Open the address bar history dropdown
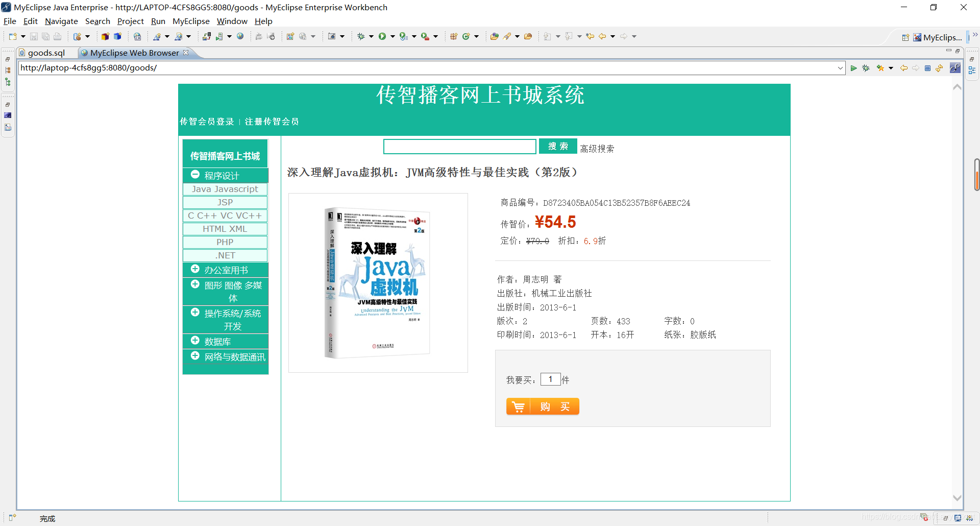The width and height of the screenshot is (980, 526). 841,67
